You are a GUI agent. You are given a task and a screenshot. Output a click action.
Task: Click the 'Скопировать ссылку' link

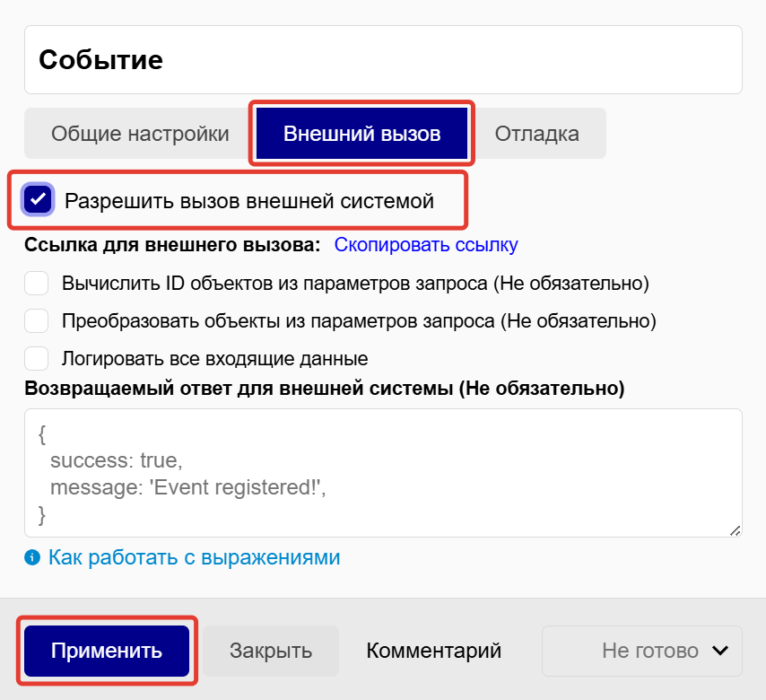coord(426,245)
